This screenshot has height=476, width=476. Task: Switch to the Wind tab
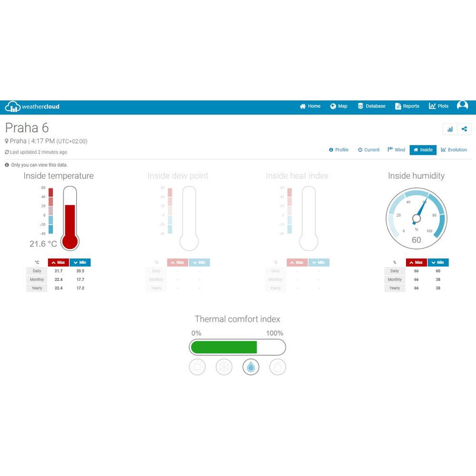pos(396,150)
